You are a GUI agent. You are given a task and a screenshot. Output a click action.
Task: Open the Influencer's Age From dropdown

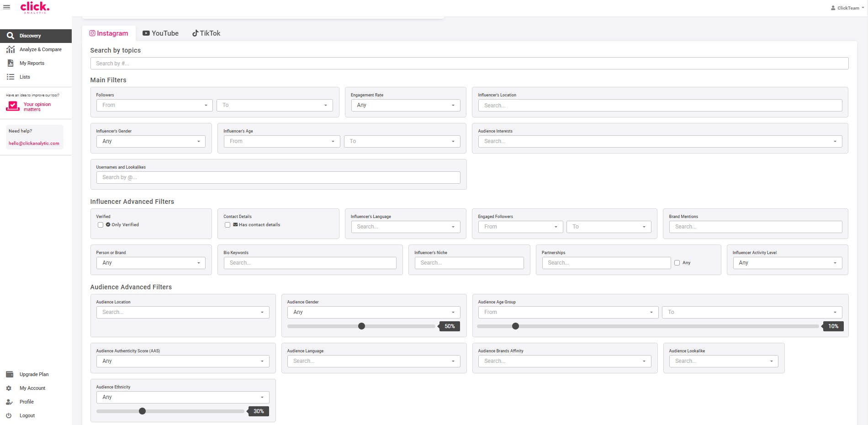coord(282,141)
